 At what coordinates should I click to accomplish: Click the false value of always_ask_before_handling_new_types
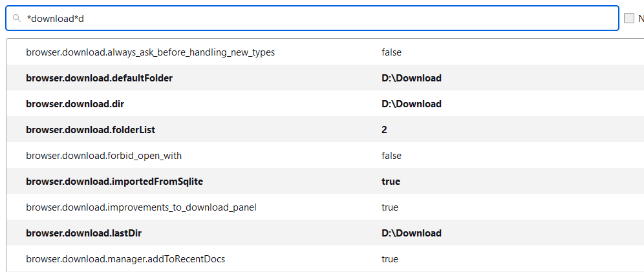pyautogui.click(x=391, y=52)
